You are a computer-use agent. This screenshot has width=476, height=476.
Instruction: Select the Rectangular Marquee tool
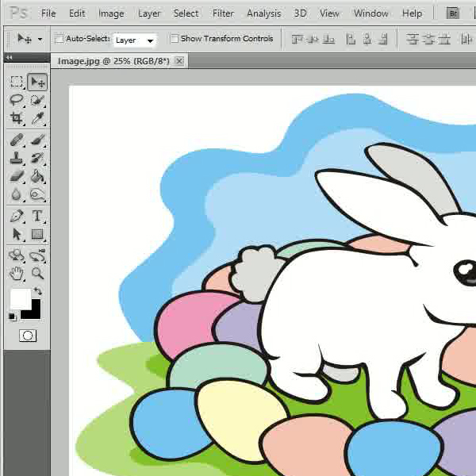click(17, 82)
